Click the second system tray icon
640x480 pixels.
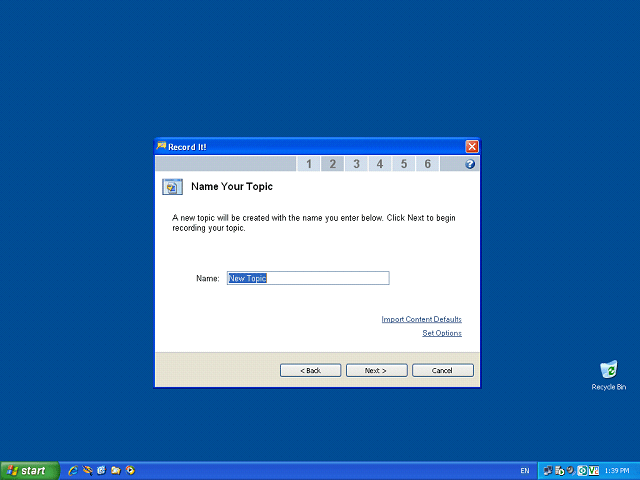coord(560,471)
